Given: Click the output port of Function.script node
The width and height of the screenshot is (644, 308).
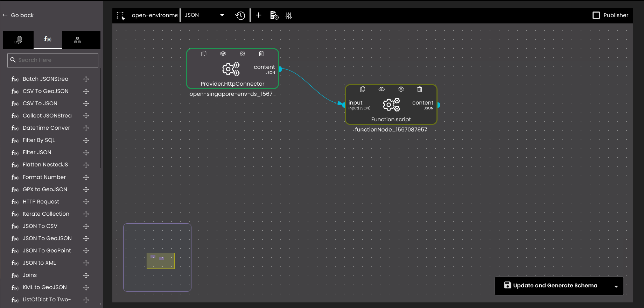Looking at the screenshot, I should (x=438, y=105).
